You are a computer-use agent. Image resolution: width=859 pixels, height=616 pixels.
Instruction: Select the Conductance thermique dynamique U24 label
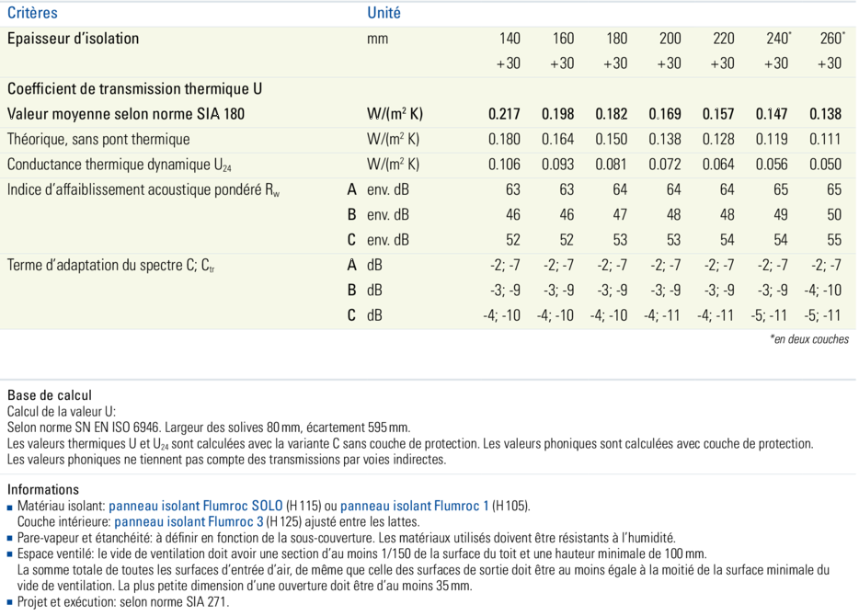[x=120, y=165]
